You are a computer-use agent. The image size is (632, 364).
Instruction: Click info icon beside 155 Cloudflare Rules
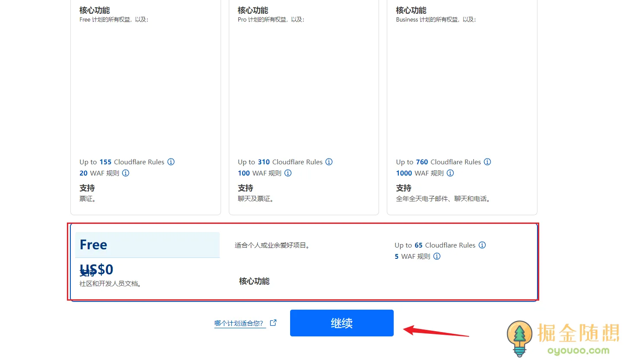pyautogui.click(x=171, y=162)
